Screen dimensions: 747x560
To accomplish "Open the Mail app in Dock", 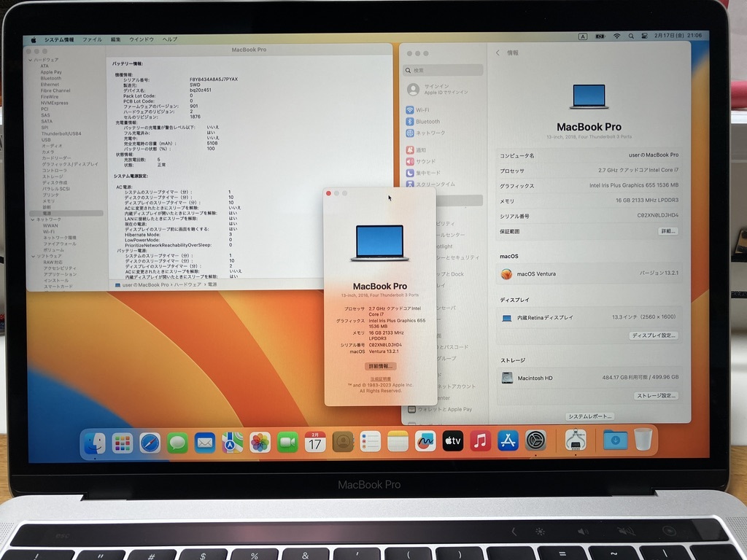I will tap(205, 443).
